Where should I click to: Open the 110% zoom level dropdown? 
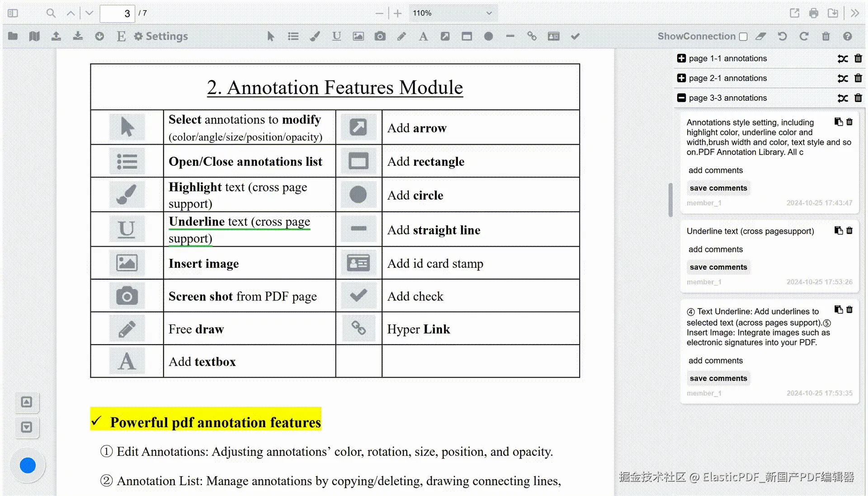pos(452,13)
